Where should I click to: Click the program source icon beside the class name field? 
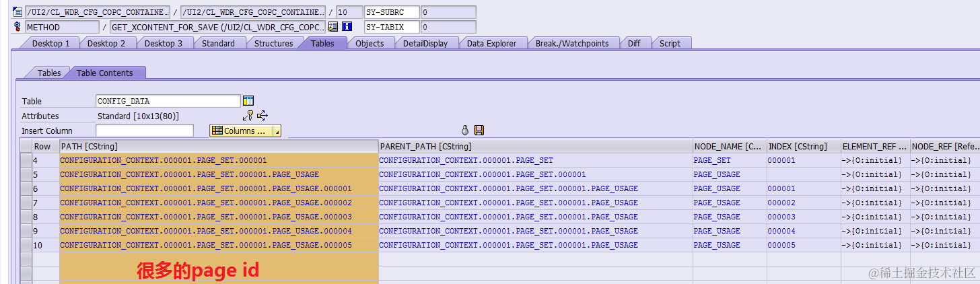(x=17, y=12)
